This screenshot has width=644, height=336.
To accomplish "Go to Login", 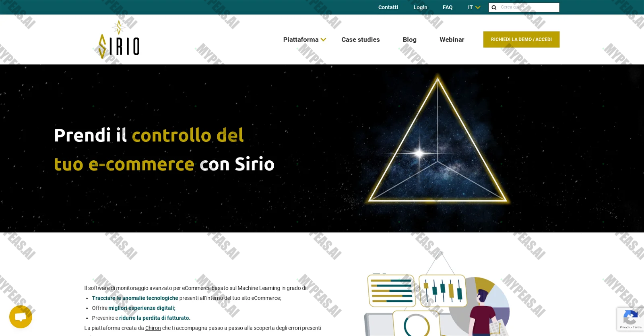I will coord(420,7).
